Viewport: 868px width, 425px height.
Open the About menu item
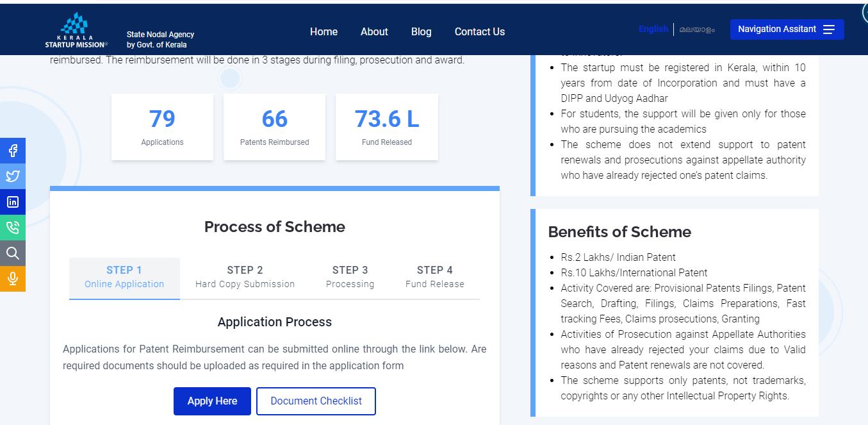click(374, 31)
